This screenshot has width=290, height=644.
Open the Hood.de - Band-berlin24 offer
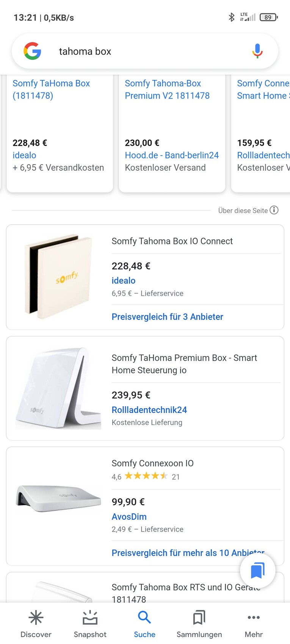pos(172,155)
